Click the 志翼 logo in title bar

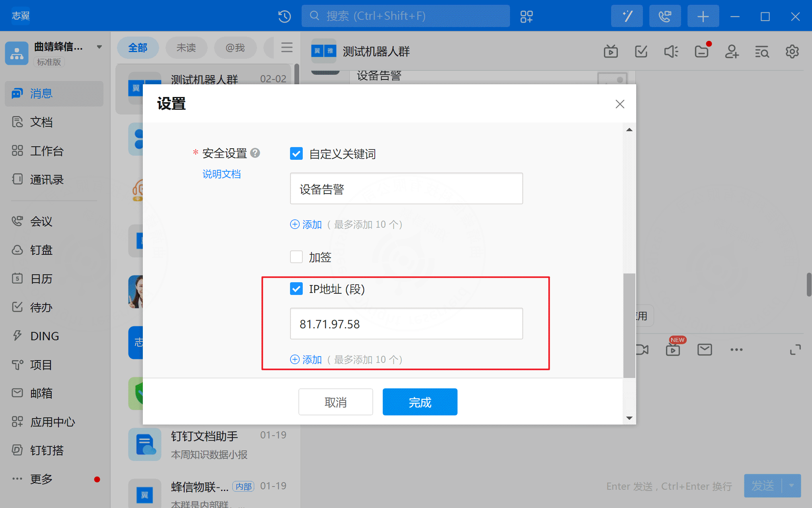point(21,16)
